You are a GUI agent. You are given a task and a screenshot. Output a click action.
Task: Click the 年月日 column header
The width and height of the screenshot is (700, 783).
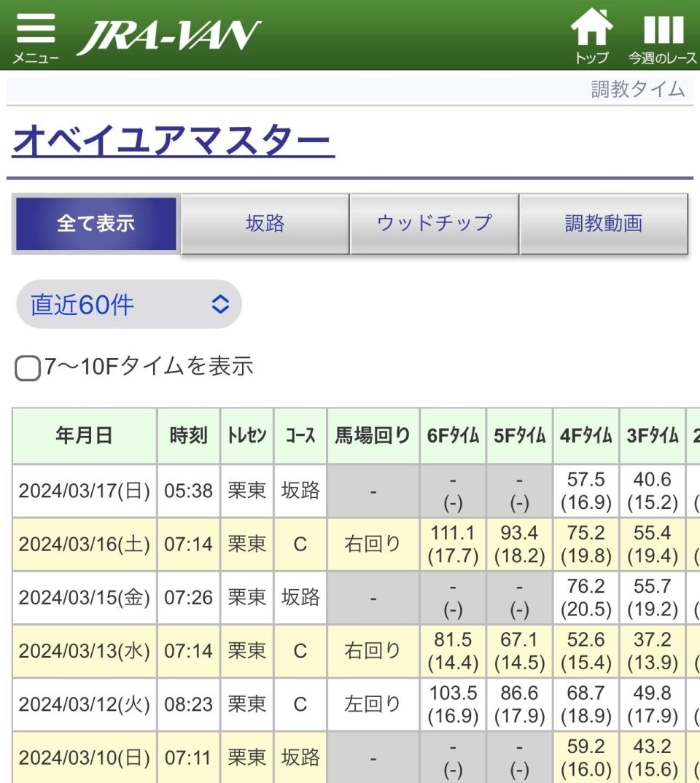(x=85, y=436)
